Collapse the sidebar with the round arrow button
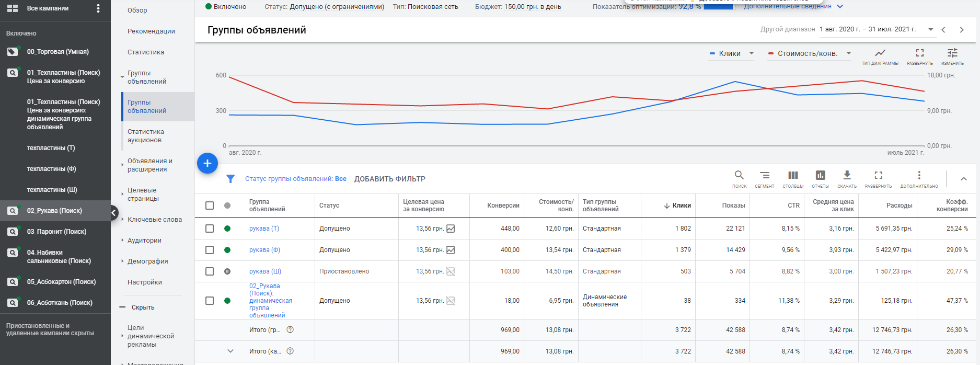This screenshot has width=980, height=365. click(114, 213)
